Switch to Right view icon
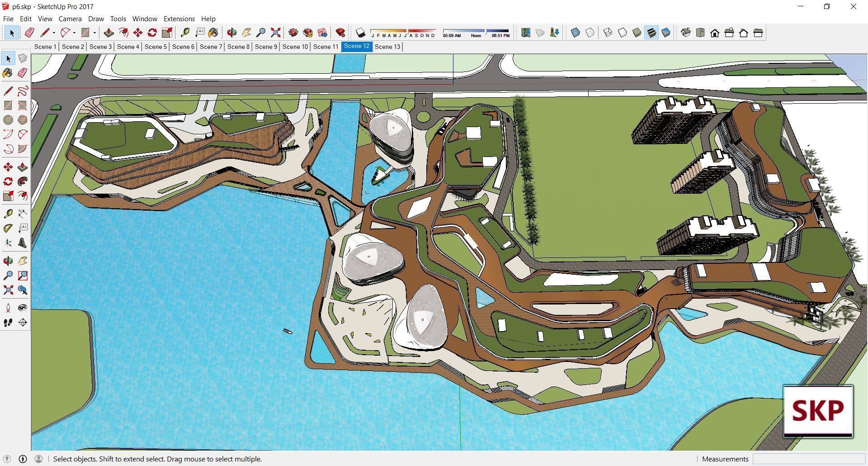Viewport: 868px width, 466px height. tap(729, 33)
